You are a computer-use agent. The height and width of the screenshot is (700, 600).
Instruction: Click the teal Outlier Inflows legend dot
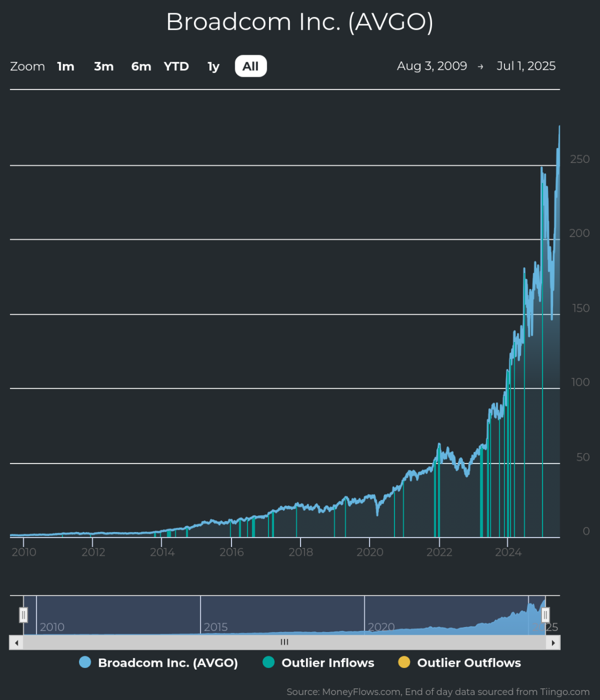point(269,662)
